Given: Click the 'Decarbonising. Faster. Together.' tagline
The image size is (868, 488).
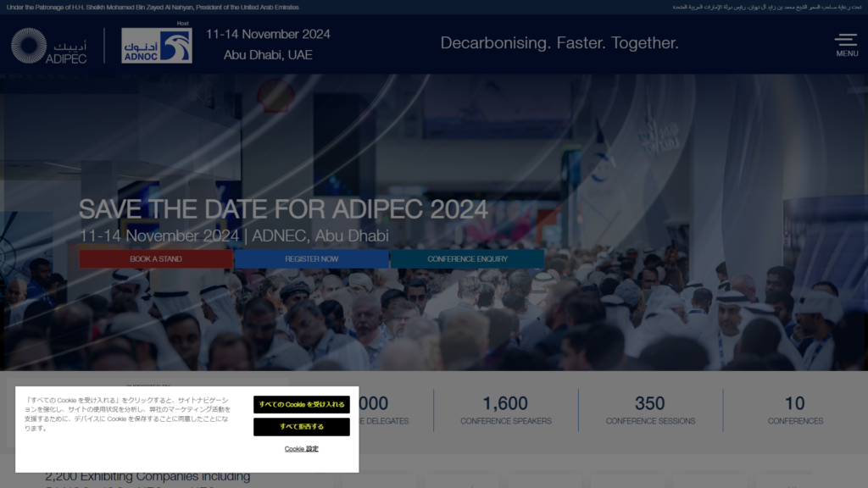Looking at the screenshot, I should [x=559, y=42].
